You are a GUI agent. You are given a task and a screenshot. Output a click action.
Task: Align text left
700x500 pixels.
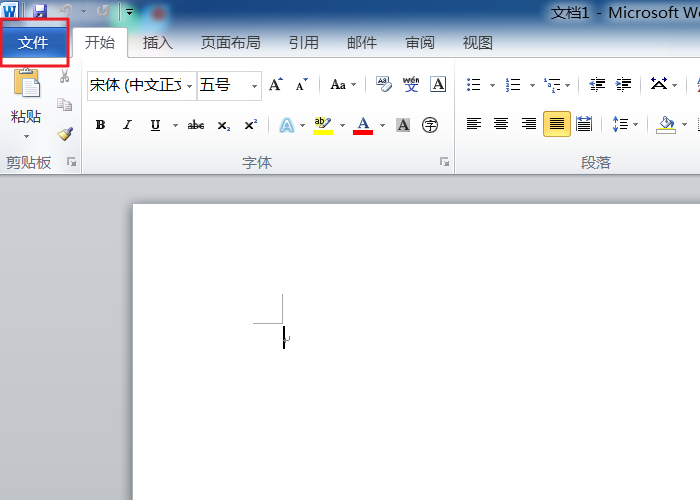point(474,124)
